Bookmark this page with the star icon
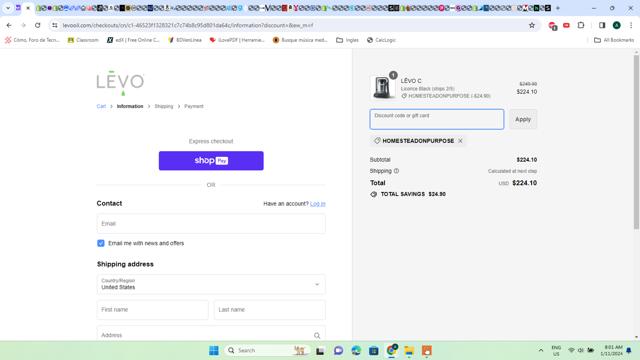640x360 pixels. coord(532,25)
